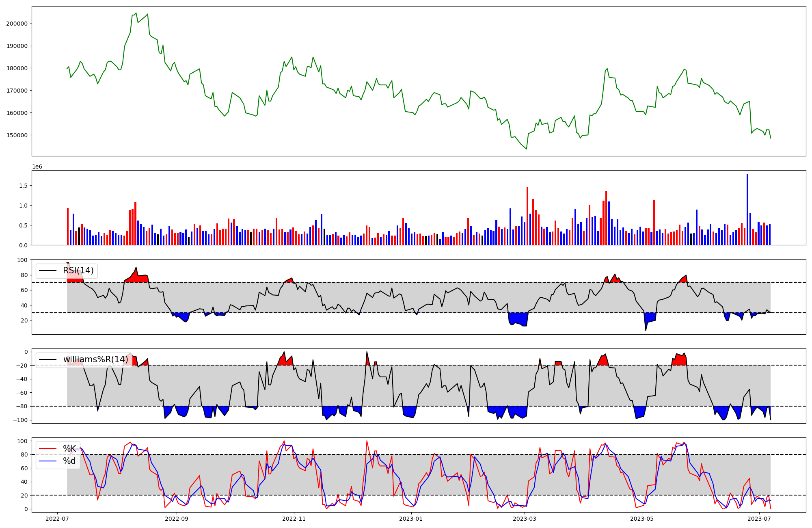Click the black line swatch in RSI legend
This screenshot has width=812, height=528.
[48, 270]
